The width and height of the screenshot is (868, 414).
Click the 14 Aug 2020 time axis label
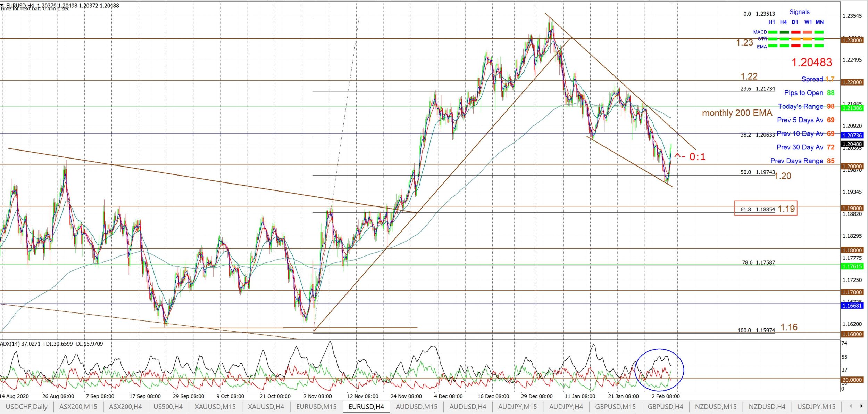(15, 396)
